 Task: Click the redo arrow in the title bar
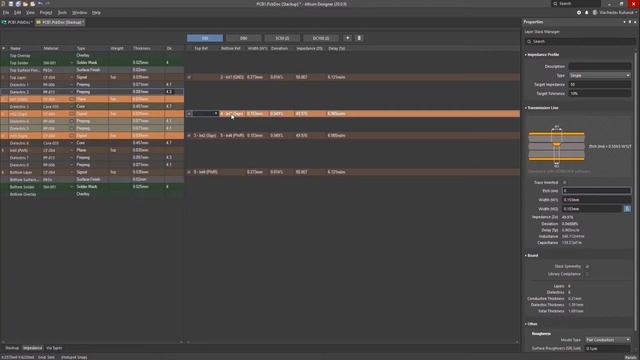(47, 4)
